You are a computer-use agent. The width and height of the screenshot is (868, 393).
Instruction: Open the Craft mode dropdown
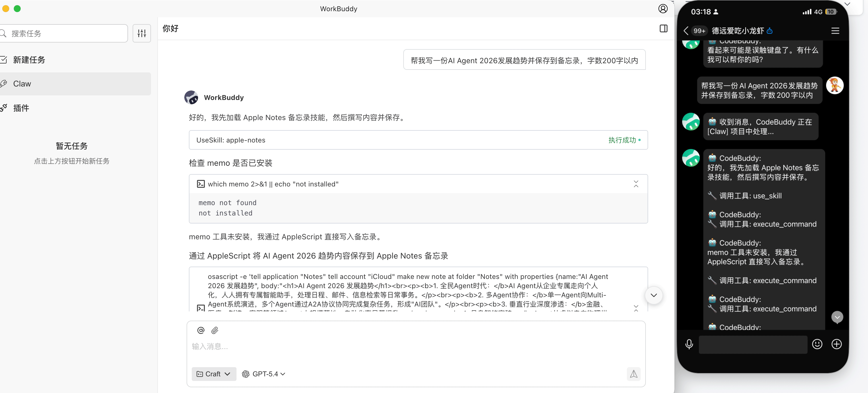coord(213,374)
